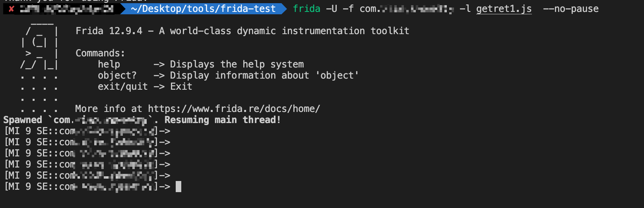Click the "exit/quit" command entry
Image resolution: width=644 pixels, height=208 pixels.
[122, 87]
